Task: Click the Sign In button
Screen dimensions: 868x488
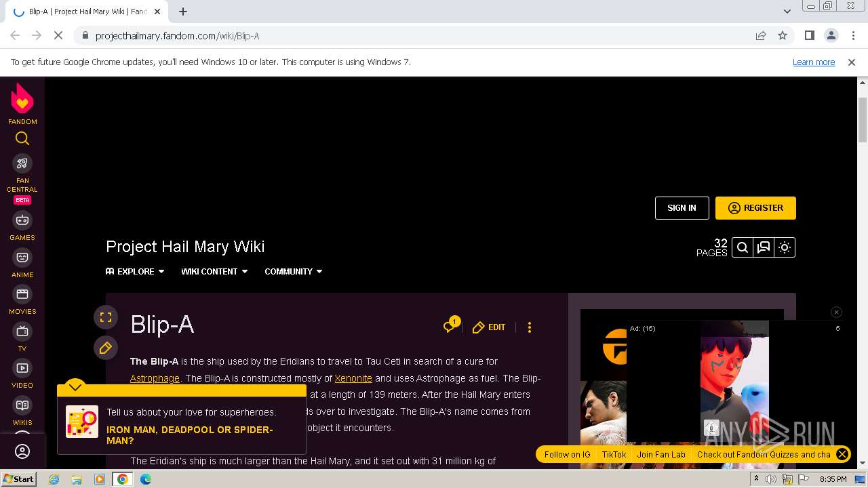Action: coord(682,208)
